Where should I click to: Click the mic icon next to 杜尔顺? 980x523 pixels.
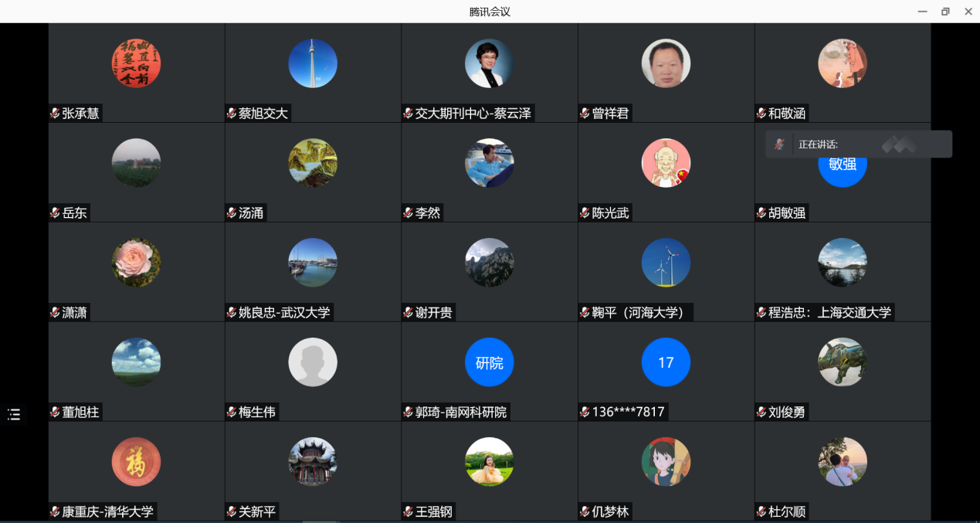click(761, 511)
